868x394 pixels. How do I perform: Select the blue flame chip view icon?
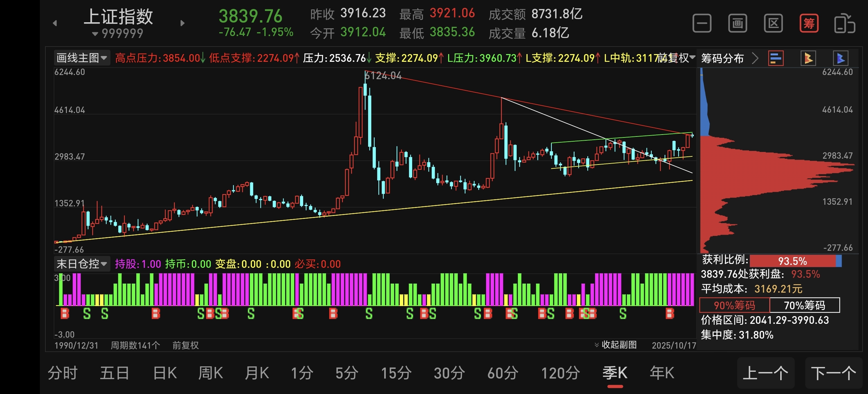click(x=840, y=58)
